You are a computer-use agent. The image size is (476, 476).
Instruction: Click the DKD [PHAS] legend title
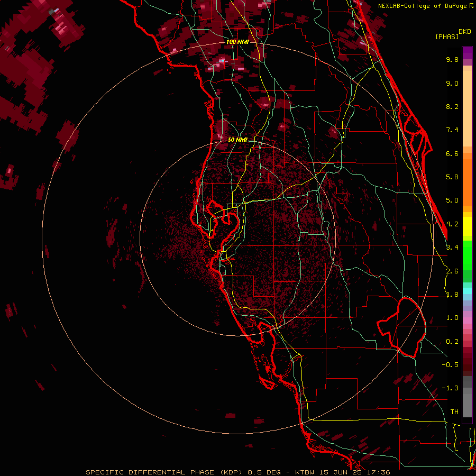(453, 34)
